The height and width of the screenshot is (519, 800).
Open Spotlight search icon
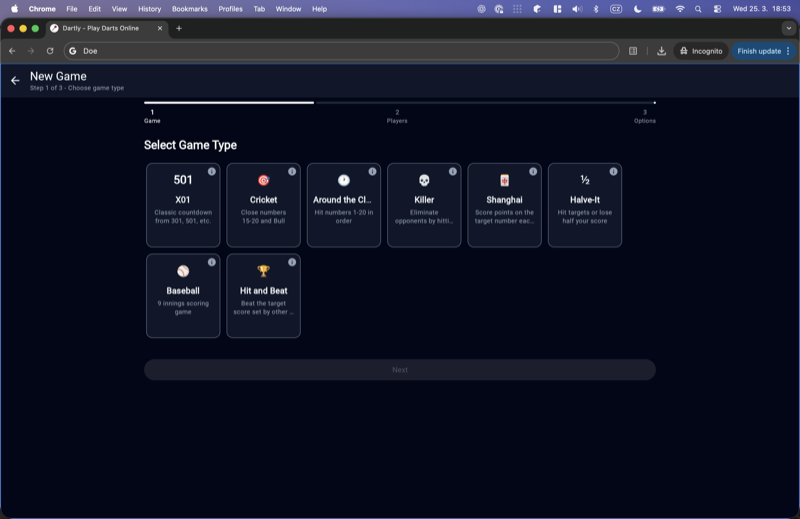click(698, 9)
